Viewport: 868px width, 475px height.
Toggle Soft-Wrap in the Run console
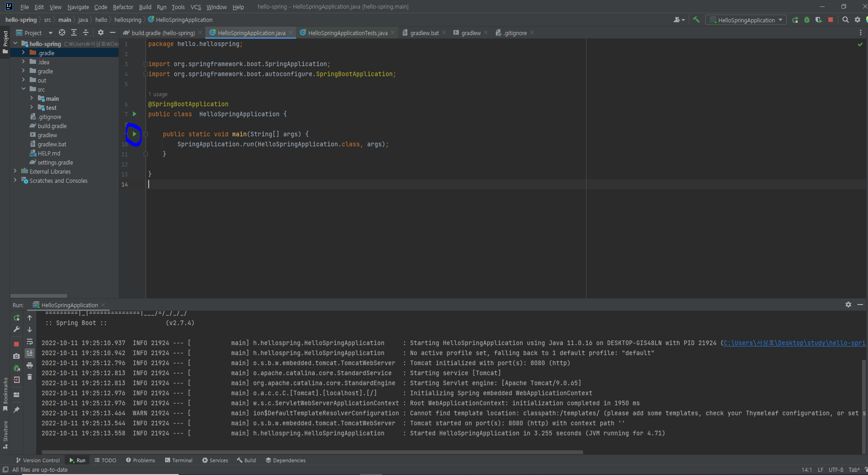(x=30, y=341)
